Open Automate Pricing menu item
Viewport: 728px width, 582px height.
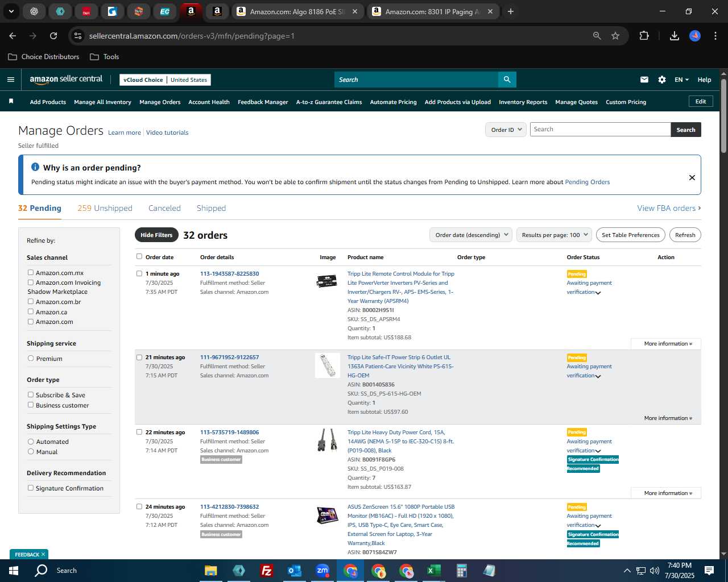(393, 102)
